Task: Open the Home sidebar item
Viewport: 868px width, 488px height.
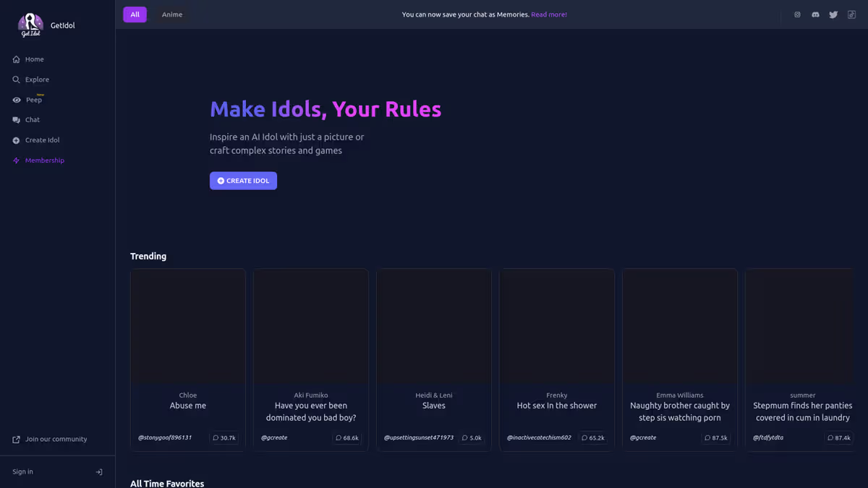Action: pos(57,59)
